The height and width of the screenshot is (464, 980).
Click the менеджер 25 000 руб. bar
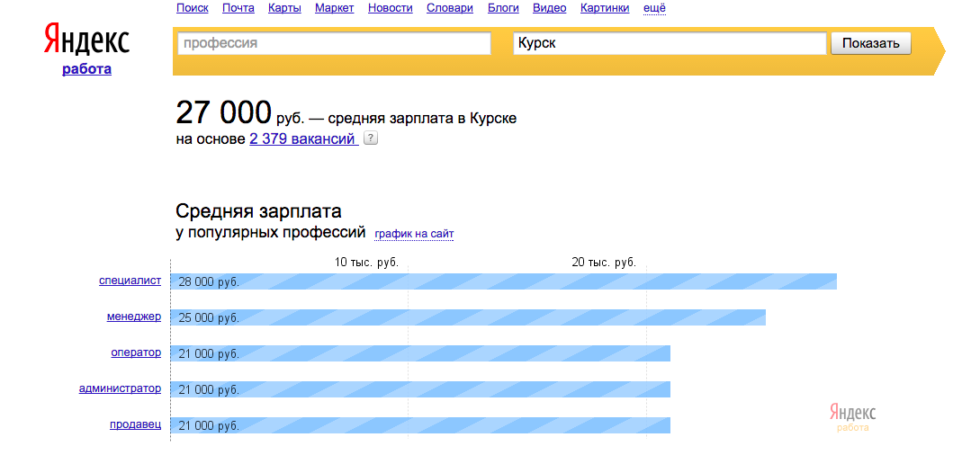[x=468, y=317]
